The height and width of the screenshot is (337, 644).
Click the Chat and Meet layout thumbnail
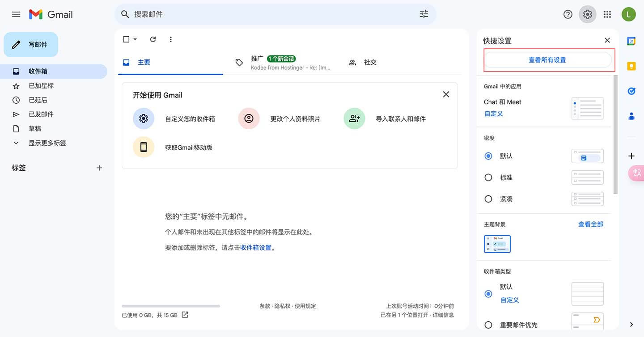588,109
